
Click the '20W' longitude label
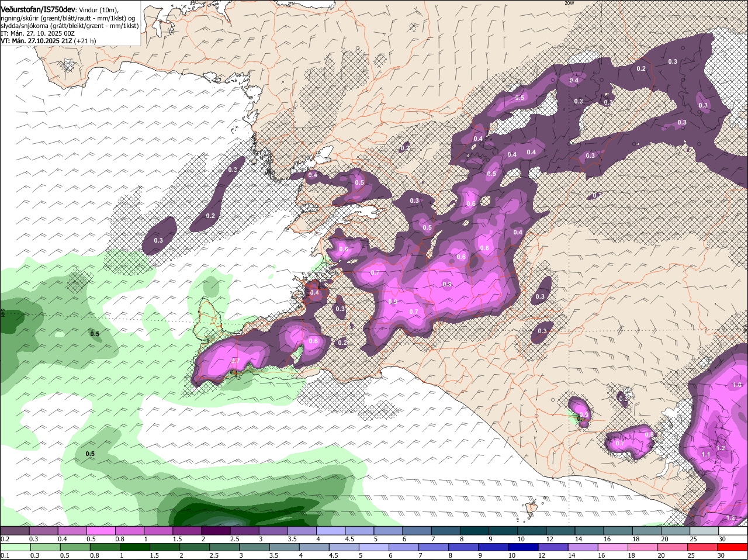click(x=569, y=3)
